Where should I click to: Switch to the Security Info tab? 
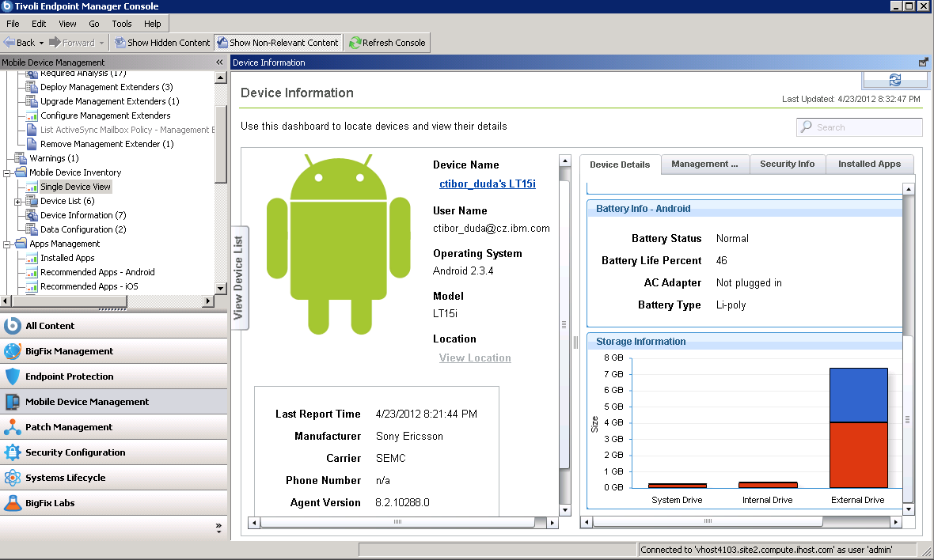point(788,165)
